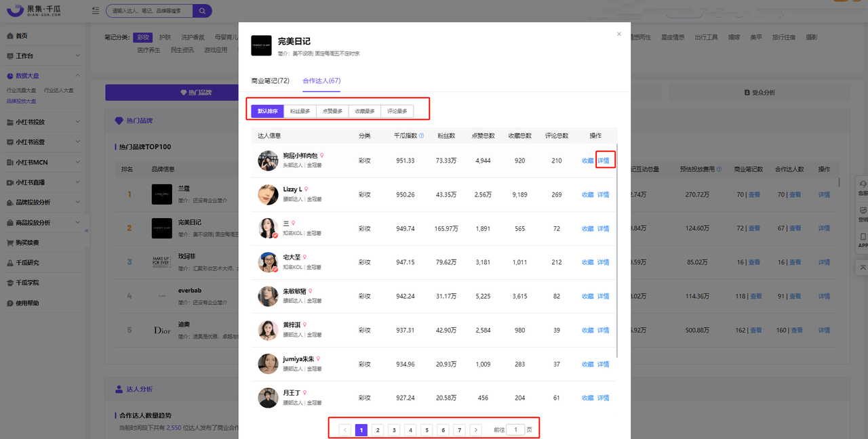Open 品牌投放大盘 submenu item

pyautogui.click(x=22, y=101)
